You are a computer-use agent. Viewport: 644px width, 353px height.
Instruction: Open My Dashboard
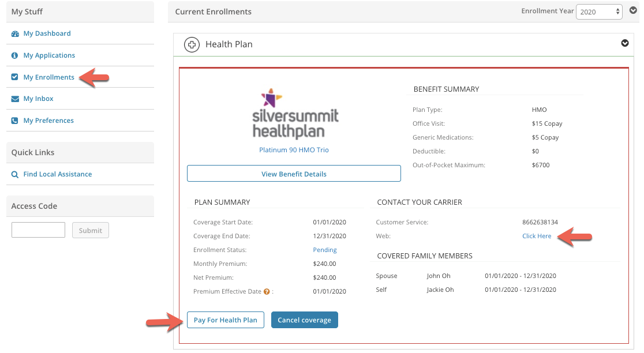pos(47,33)
